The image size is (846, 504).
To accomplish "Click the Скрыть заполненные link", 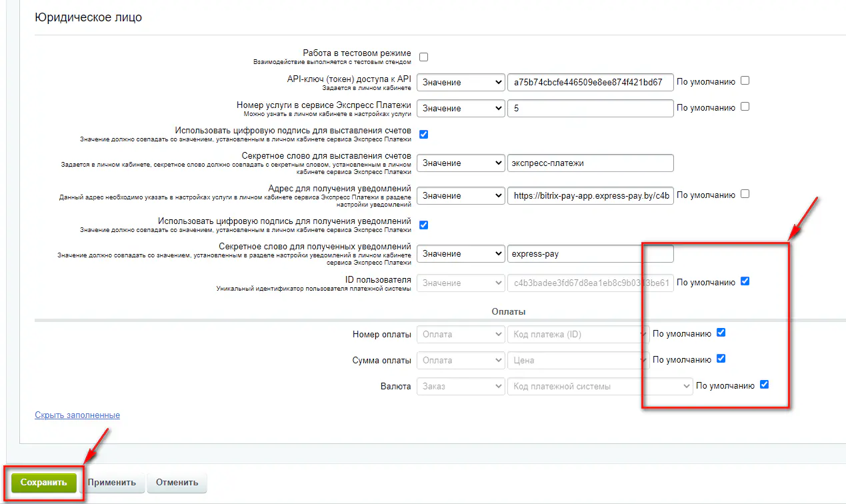I will pyautogui.click(x=77, y=415).
